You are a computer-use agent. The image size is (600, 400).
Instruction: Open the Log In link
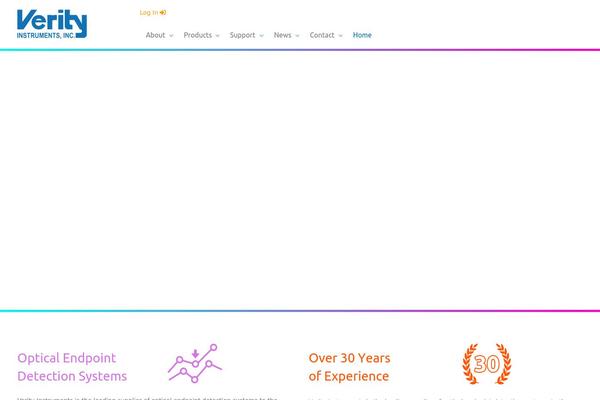coord(148,13)
